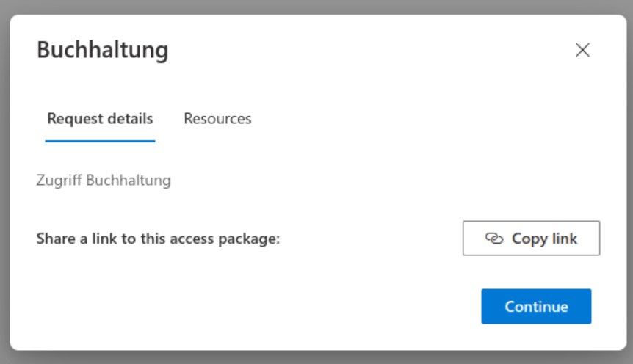This screenshot has height=364, width=633.
Task: Show request details for Buchhaltung
Action: (100, 118)
